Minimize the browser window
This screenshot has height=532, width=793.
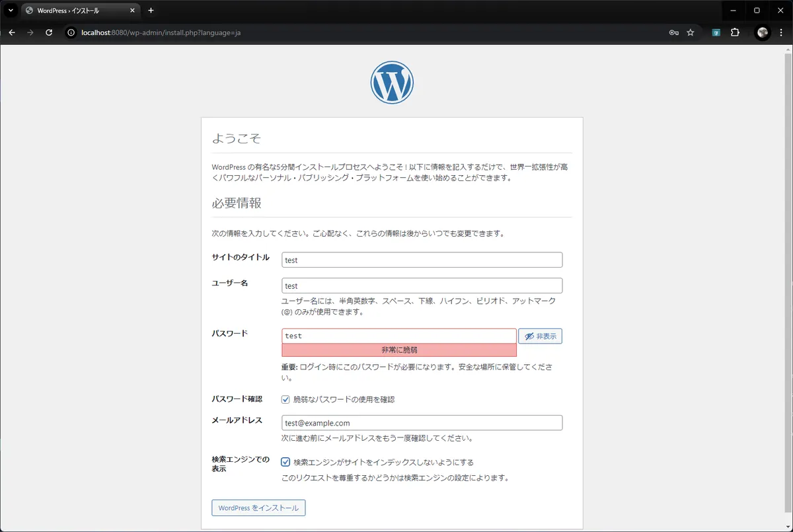(734, 11)
